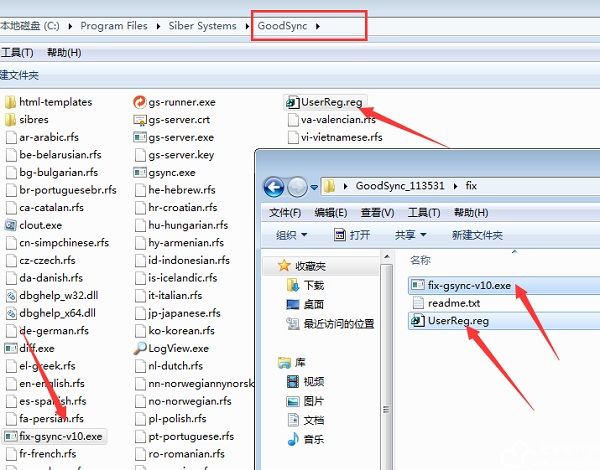Select UserReg.reg icon in GoodSync folder

[293, 102]
